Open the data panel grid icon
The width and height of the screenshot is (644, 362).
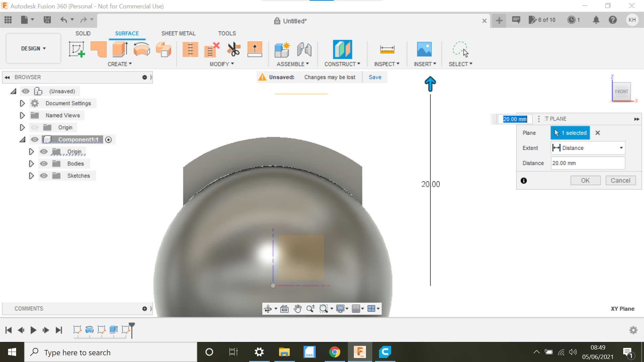tap(8, 20)
